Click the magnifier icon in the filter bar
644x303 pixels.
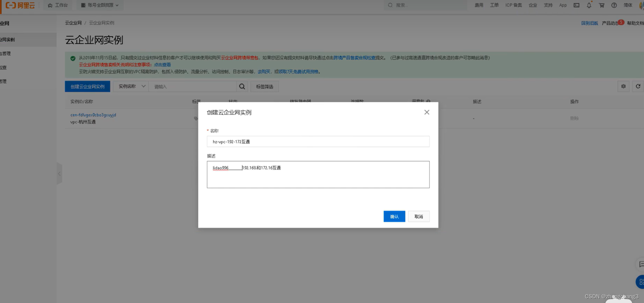242,86
